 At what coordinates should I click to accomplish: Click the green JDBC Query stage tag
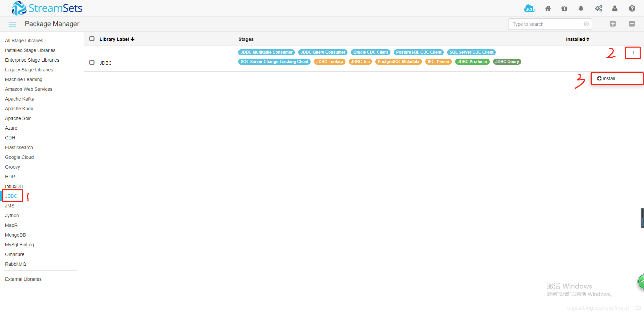click(x=507, y=62)
